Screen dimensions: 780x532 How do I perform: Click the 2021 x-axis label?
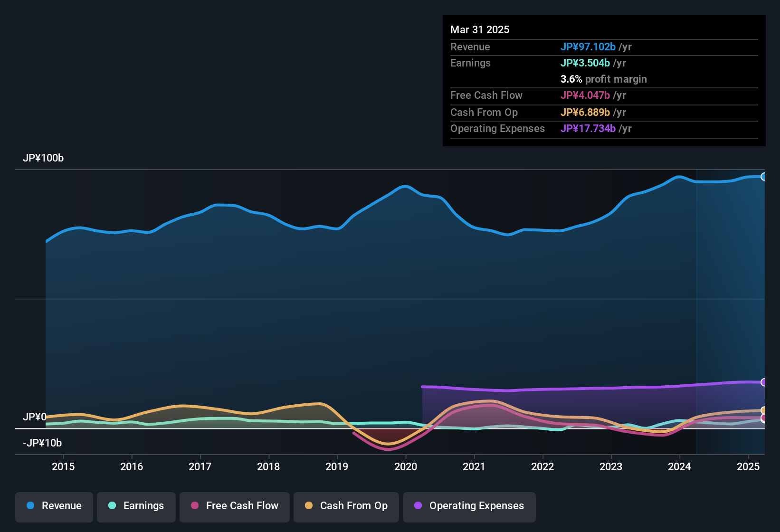point(474,466)
